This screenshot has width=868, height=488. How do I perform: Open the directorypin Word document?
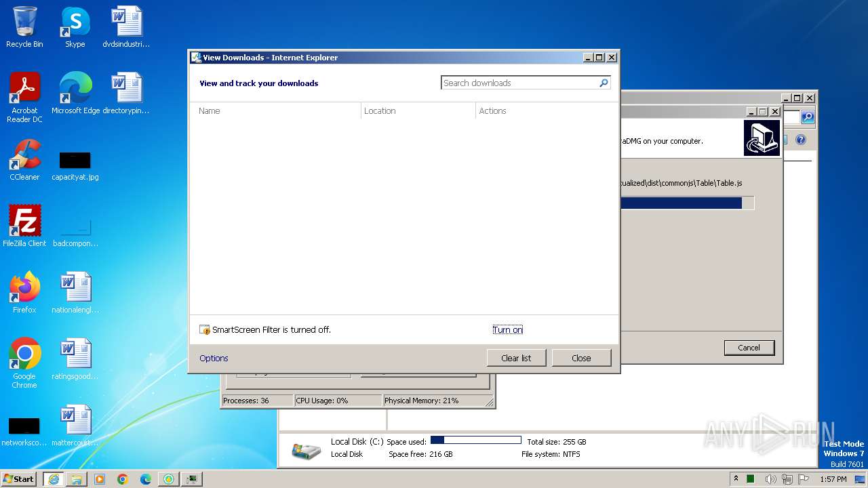pos(126,94)
